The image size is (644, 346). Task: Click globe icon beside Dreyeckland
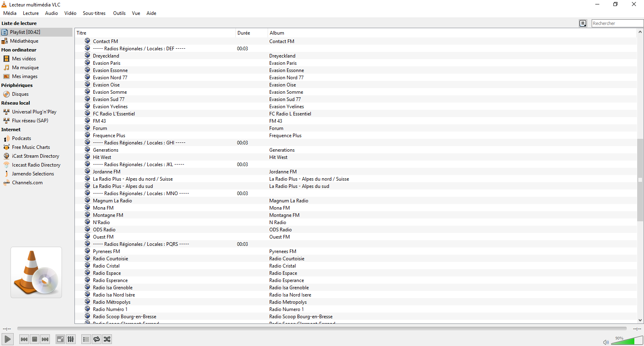87,55
